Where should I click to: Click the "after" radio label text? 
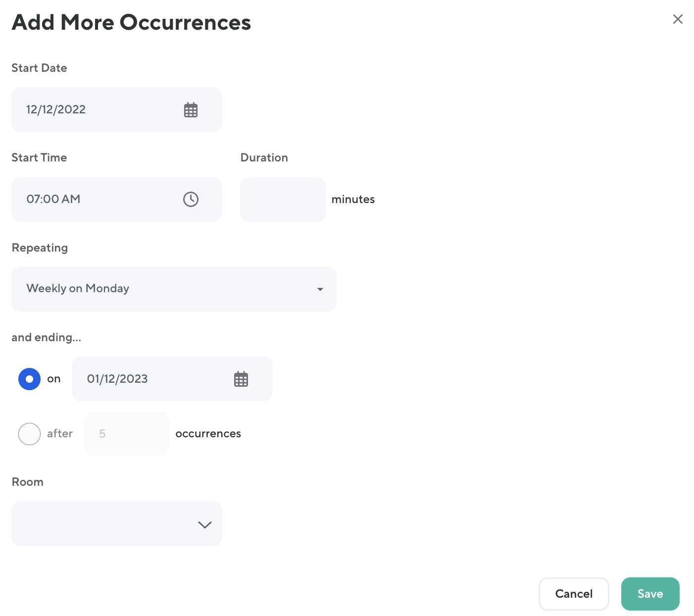(60, 434)
